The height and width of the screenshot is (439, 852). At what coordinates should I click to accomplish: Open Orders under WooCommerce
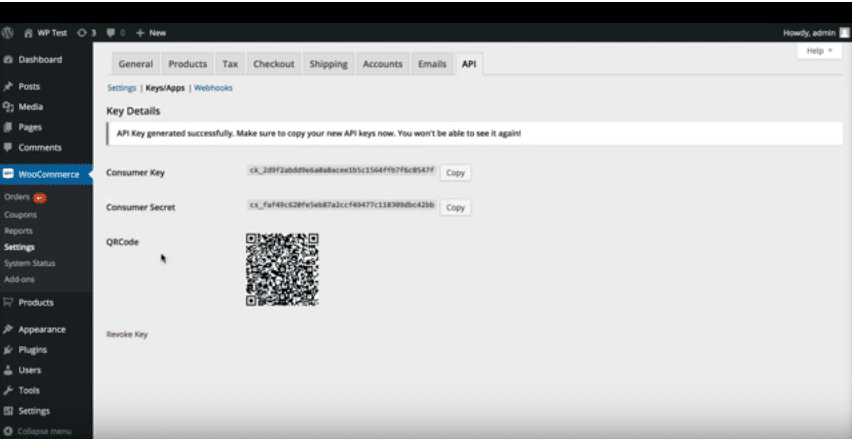[17, 197]
